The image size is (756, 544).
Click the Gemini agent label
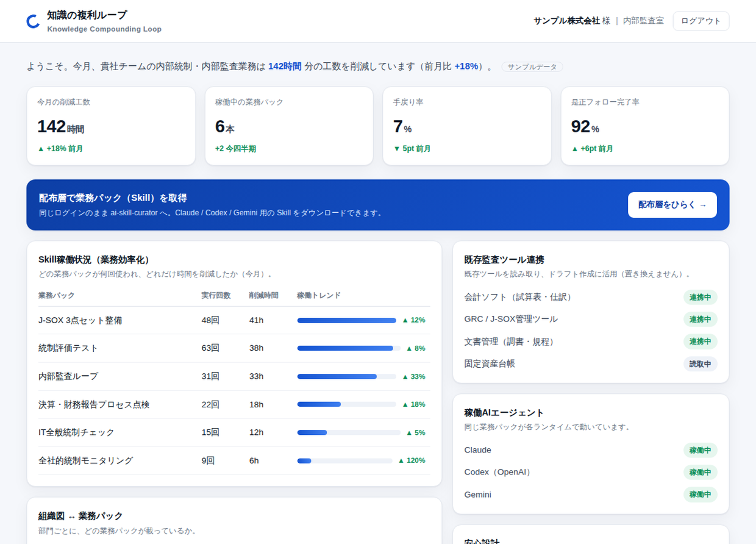tap(478, 495)
